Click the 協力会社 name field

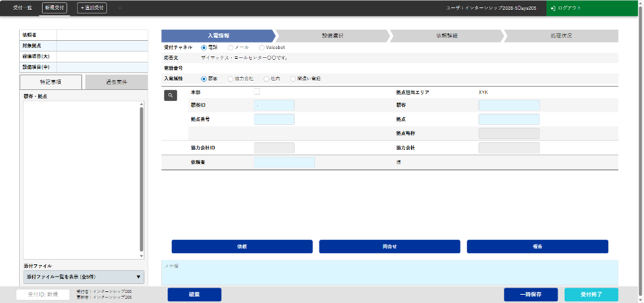coord(509,147)
